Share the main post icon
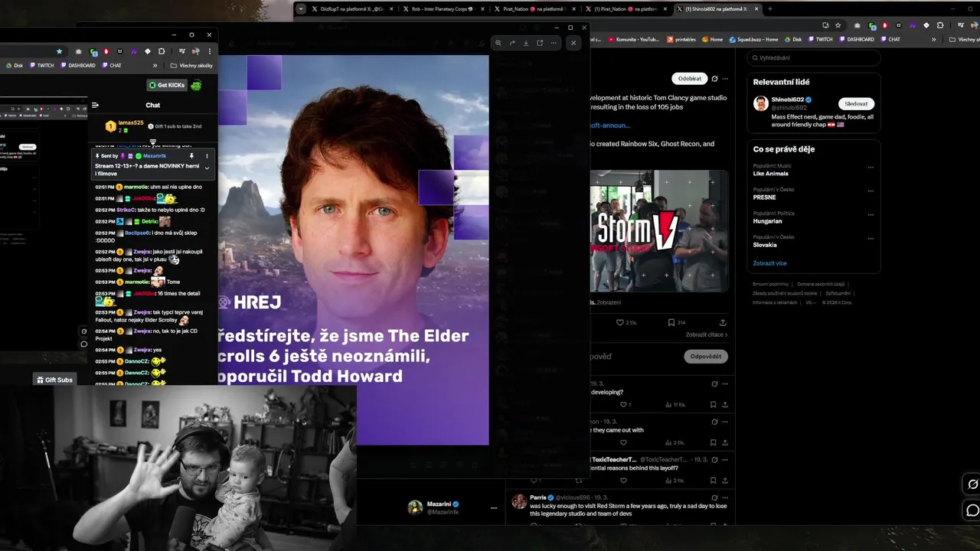Image resolution: width=980 pixels, height=551 pixels. (x=723, y=322)
